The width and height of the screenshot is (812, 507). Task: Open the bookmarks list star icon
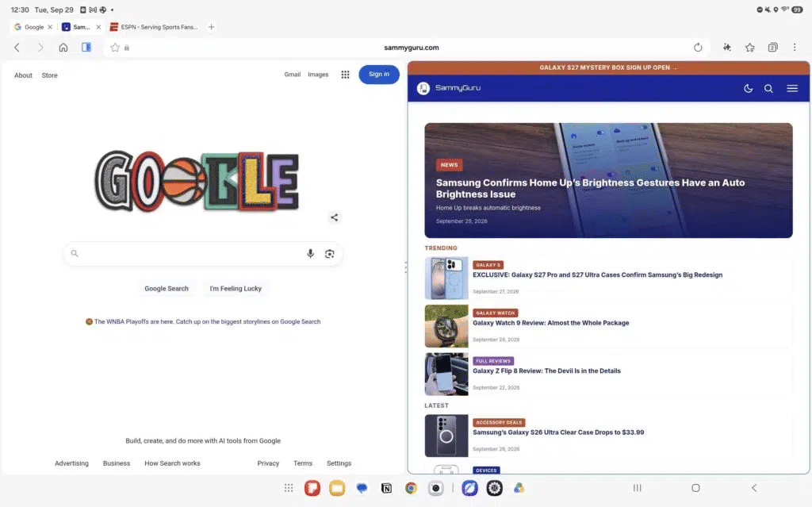coord(750,48)
